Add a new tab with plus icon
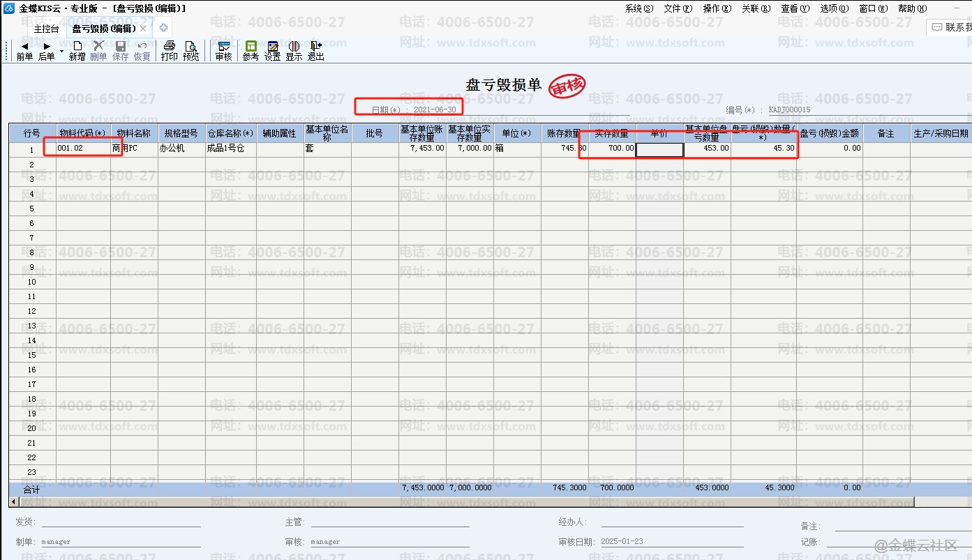972x560 pixels. pyautogui.click(x=163, y=28)
